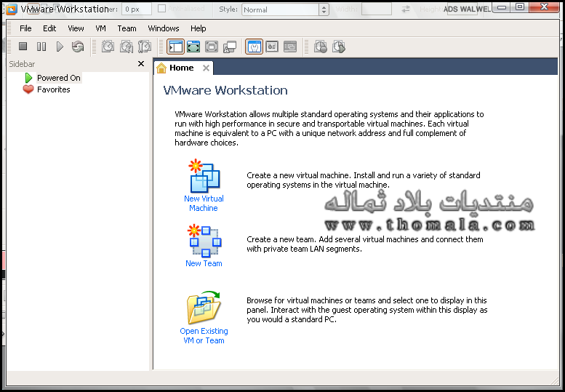
Task: Click the 'Create a new team' description text
Action: (364, 244)
